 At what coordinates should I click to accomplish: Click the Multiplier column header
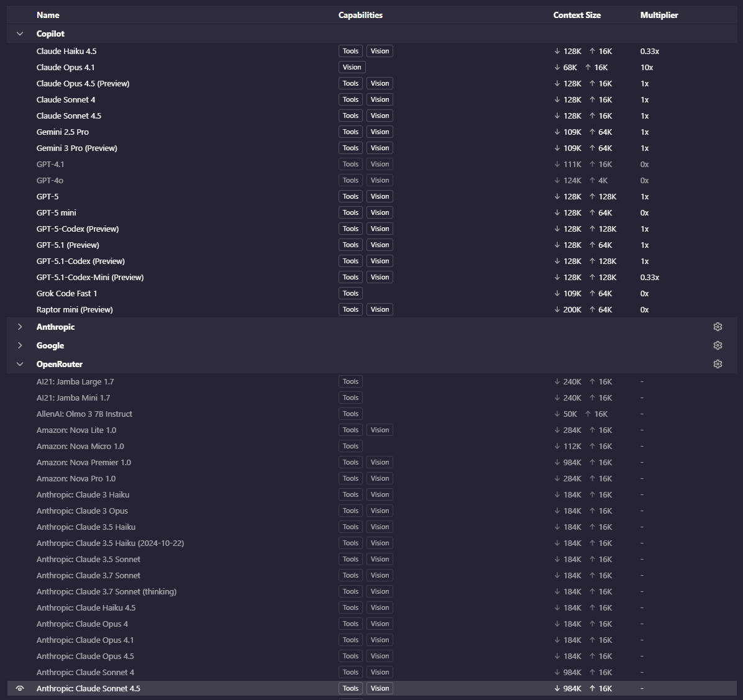point(659,15)
